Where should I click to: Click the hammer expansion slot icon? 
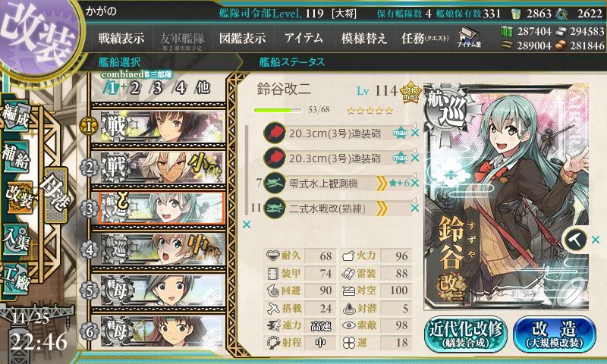[x=576, y=240]
